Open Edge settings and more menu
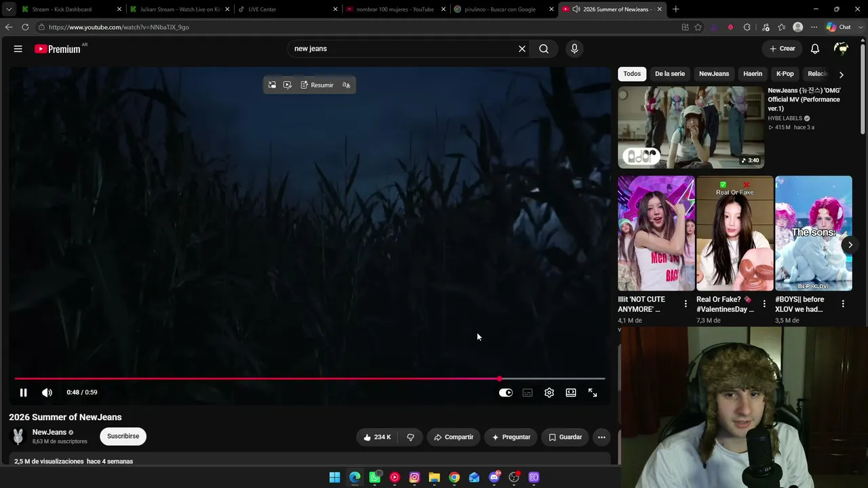 814,27
